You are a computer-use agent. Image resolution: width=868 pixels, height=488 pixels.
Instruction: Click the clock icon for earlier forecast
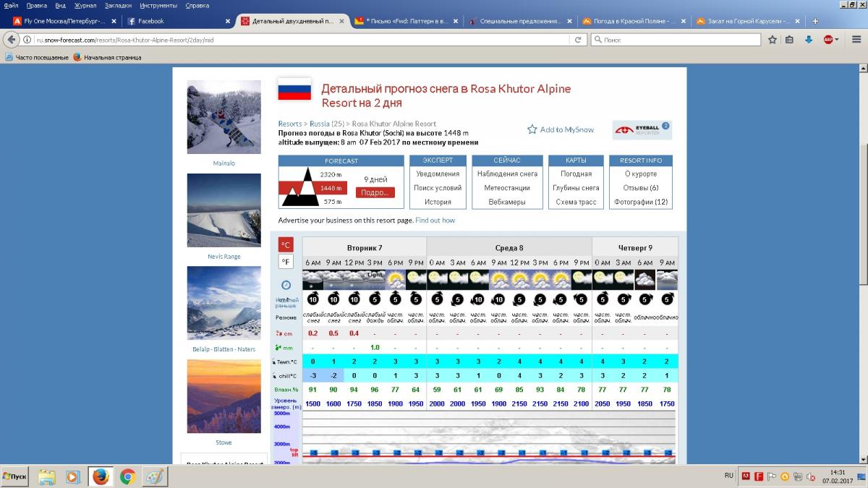pos(286,285)
